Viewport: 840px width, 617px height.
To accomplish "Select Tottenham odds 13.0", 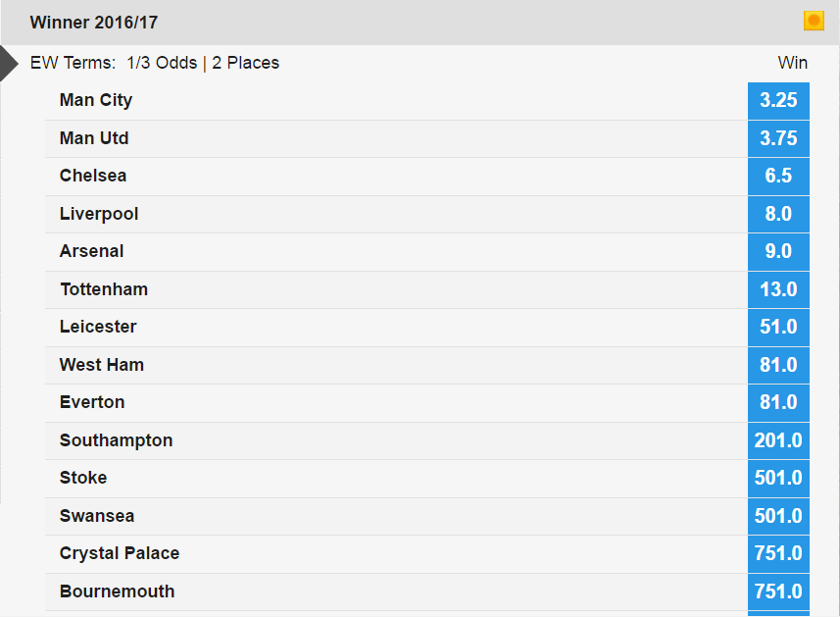I will 778,290.
